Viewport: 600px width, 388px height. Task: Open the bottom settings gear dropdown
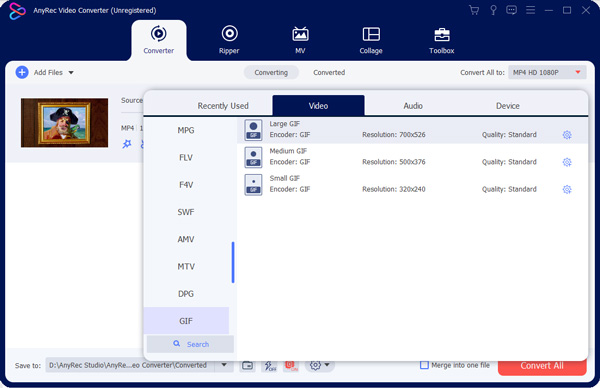[x=319, y=365]
